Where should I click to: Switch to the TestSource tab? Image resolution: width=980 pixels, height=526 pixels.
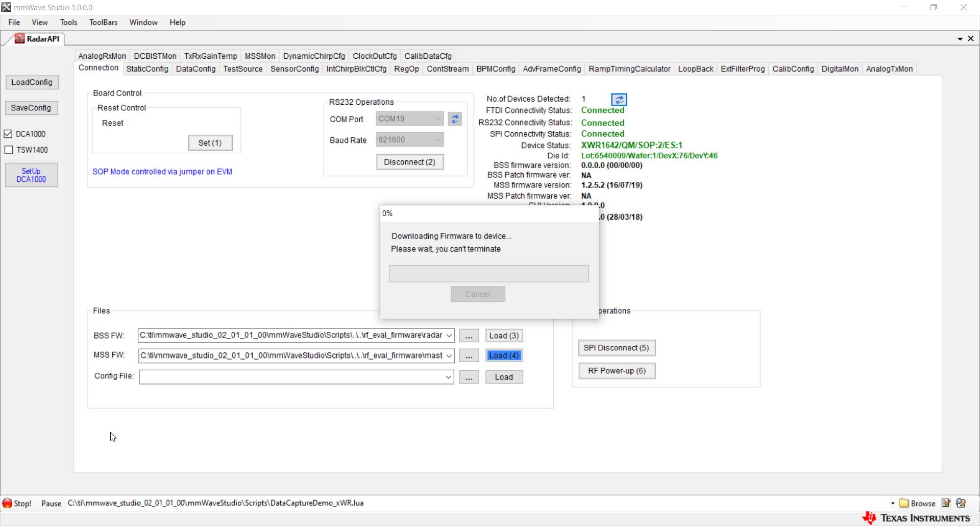(x=243, y=69)
